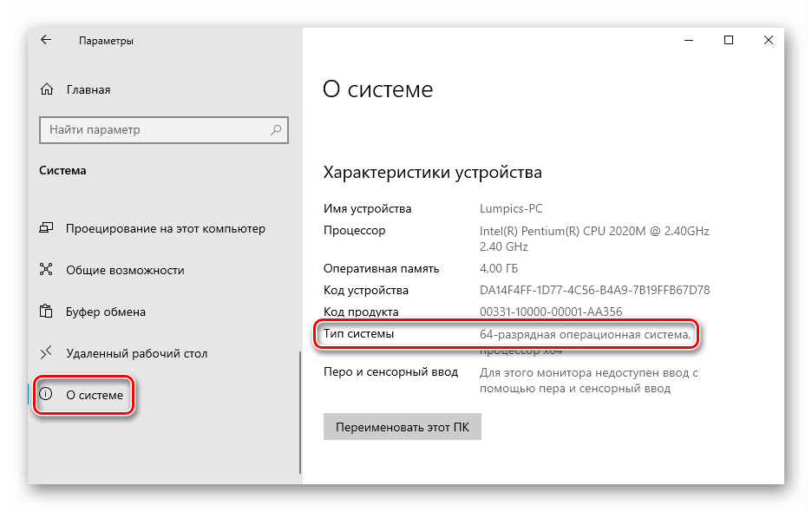Image resolution: width=812 pixels, height=512 pixels.
Task: Select the projection screen icon
Action: tap(46, 228)
